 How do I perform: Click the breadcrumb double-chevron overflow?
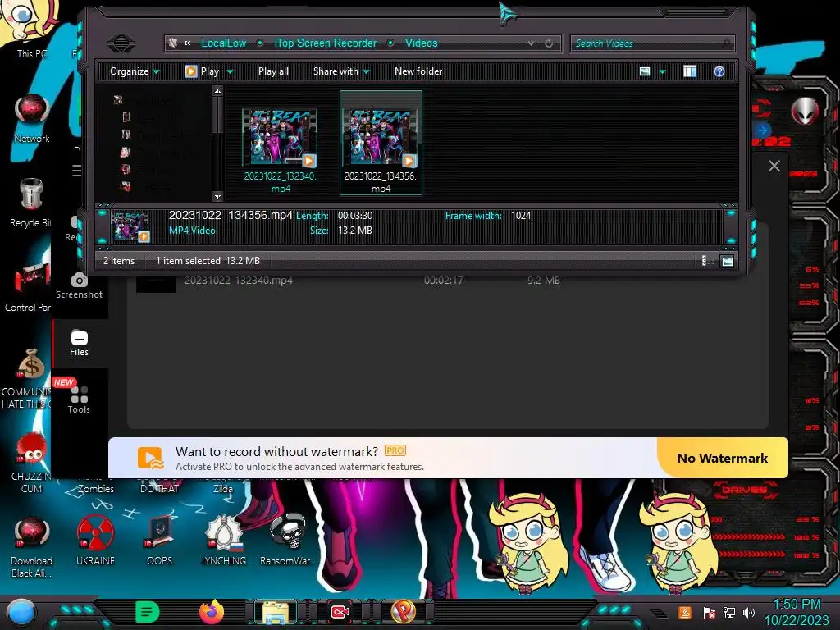point(187,43)
